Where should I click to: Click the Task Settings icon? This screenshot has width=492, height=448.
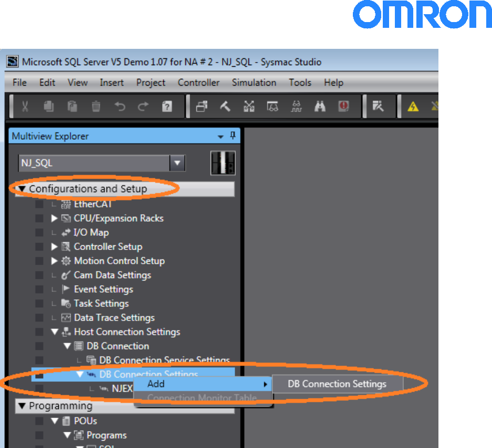click(66, 304)
